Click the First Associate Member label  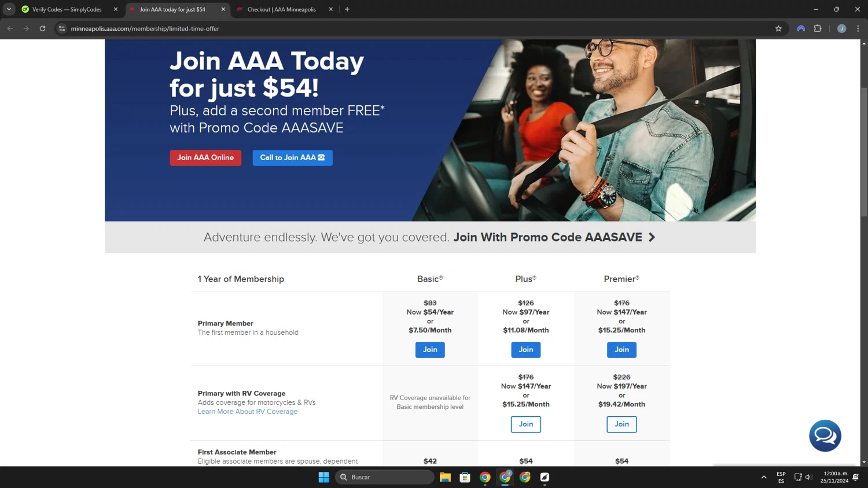point(237,452)
